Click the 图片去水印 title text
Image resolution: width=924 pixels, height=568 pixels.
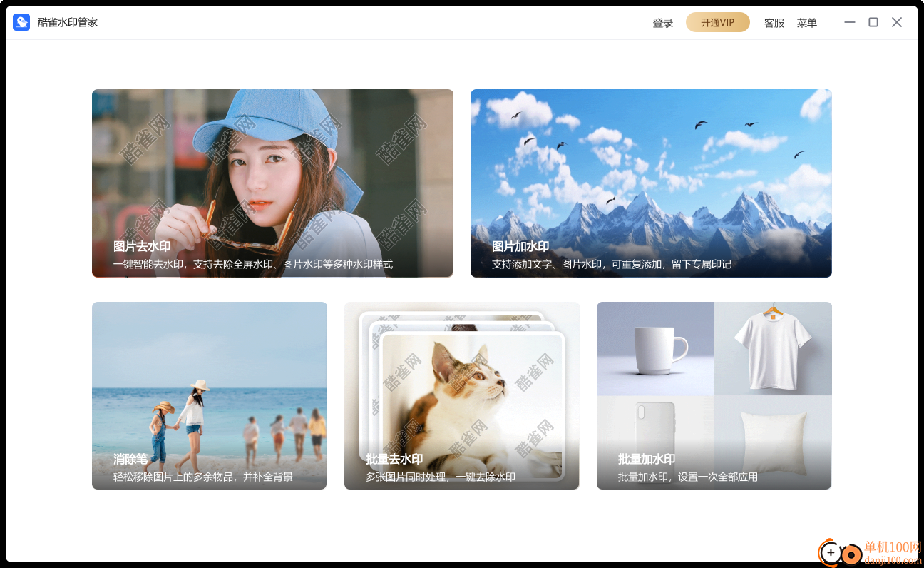(x=142, y=246)
